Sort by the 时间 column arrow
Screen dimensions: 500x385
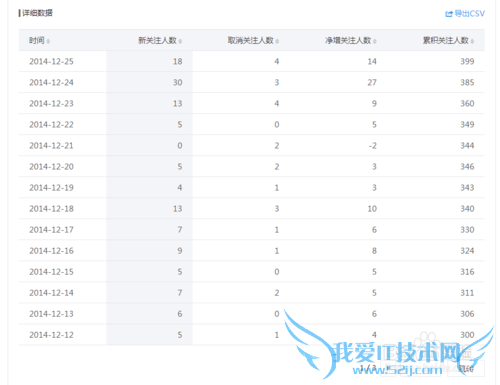(x=48, y=41)
